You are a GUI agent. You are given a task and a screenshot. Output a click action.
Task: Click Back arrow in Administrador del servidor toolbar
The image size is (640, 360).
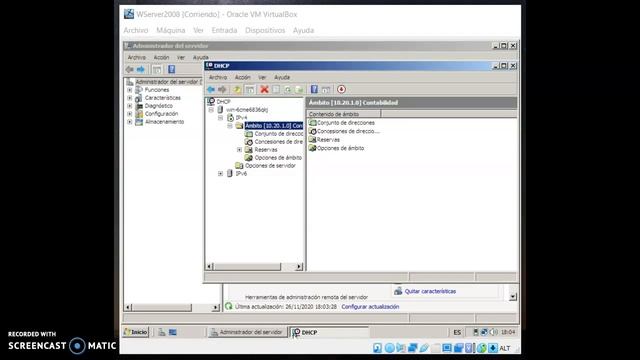pyautogui.click(x=130, y=69)
